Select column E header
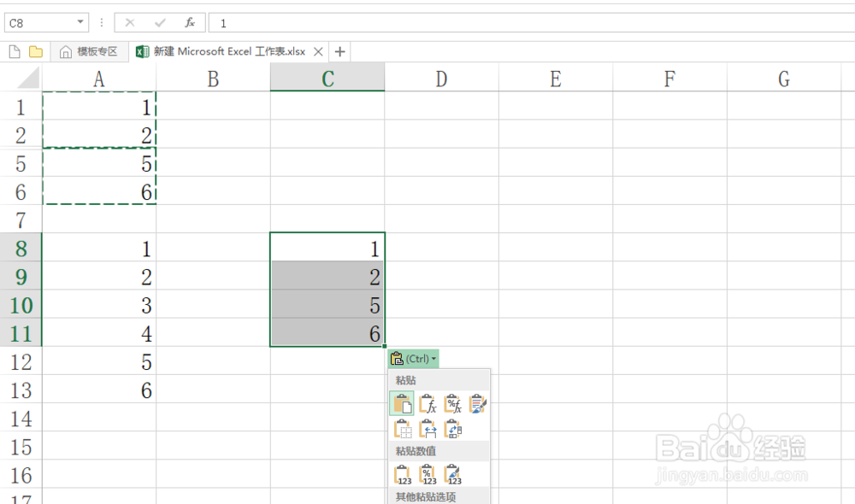 click(556, 79)
